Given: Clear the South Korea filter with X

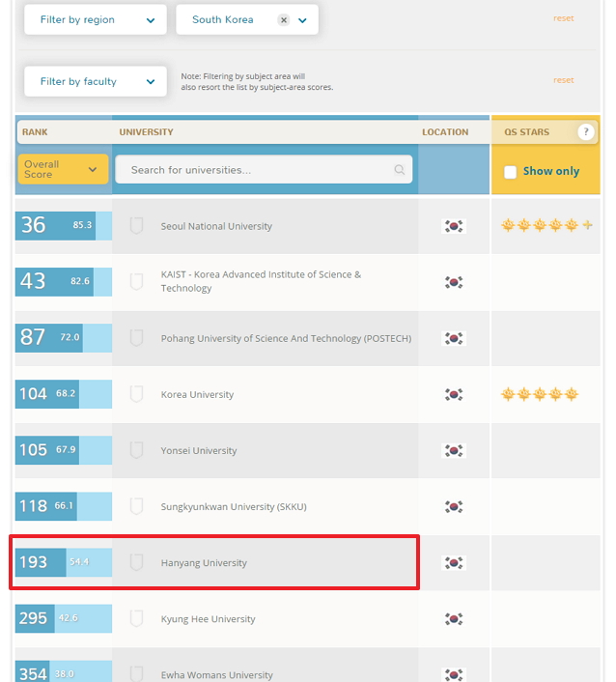Looking at the screenshot, I should (284, 20).
